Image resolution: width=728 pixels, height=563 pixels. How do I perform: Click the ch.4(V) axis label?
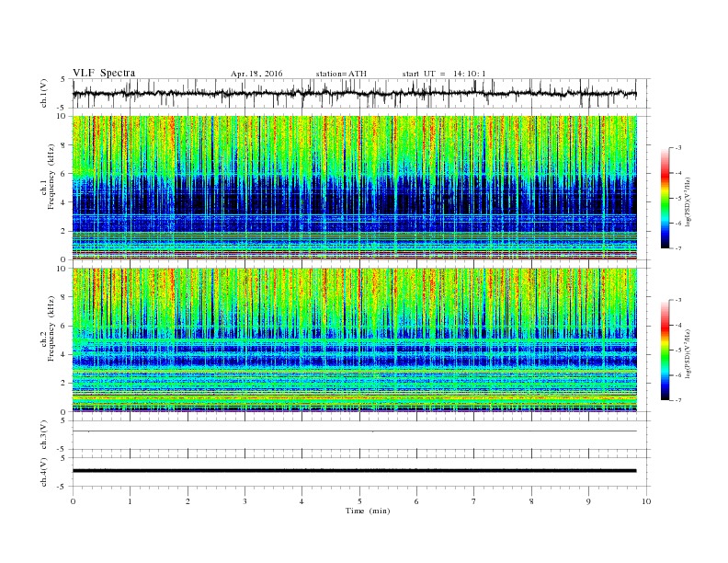pyautogui.click(x=44, y=472)
